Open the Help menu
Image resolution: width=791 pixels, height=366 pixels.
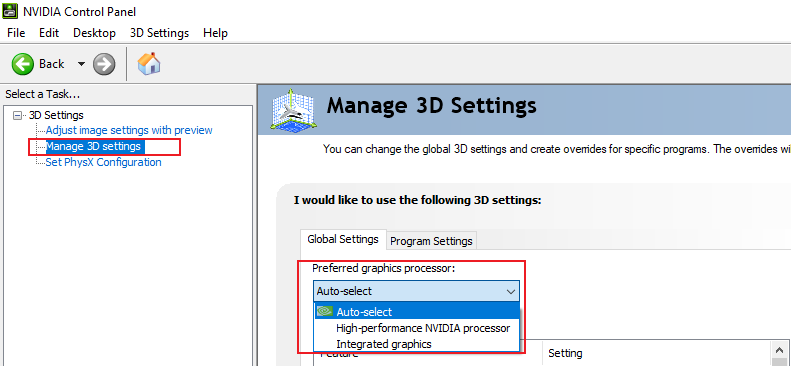click(x=215, y=33)
